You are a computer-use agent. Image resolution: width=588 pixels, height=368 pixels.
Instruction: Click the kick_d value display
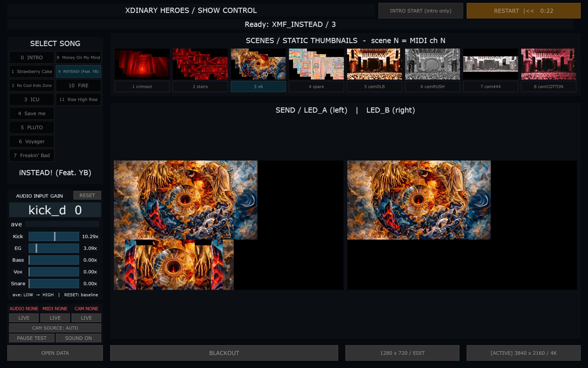point(55,210)
